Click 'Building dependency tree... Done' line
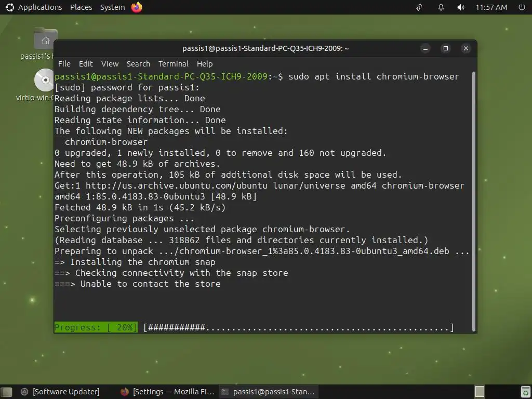532x399 pixels. click(137, 109)
